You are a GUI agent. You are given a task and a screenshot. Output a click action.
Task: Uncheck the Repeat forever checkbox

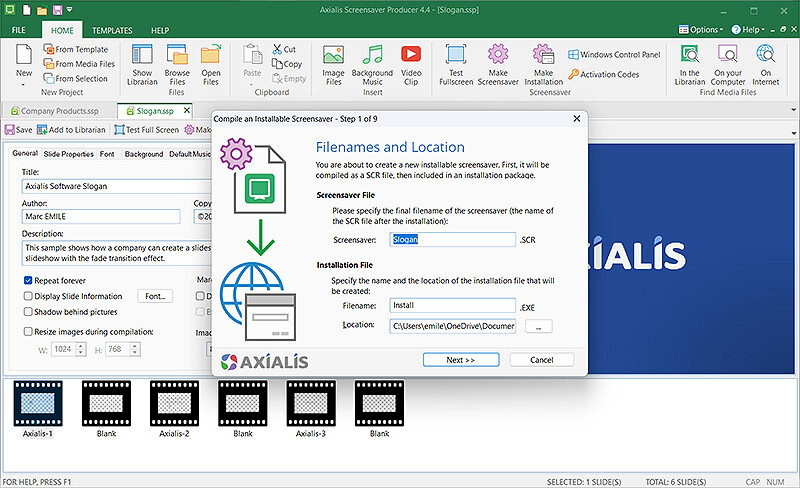coord(28,281)
